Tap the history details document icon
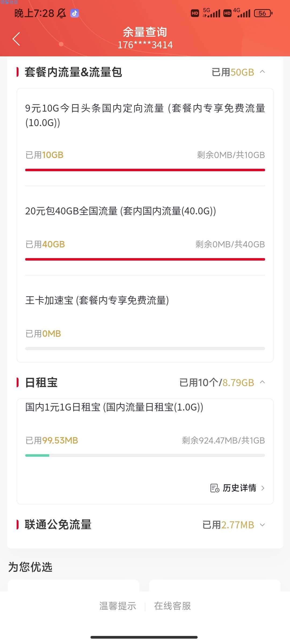This screenshot has height=644, width=290. (x=215, y=488)
